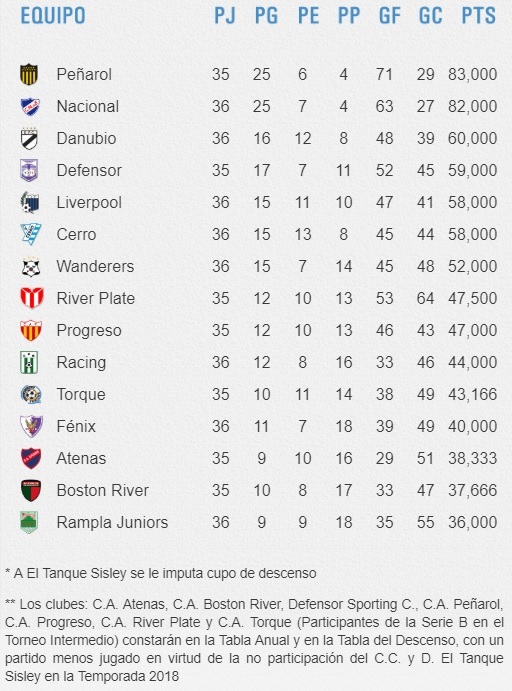Click the Cerro light-blue crest
Image resolution: width=512 pixels, height=691 pixels.
[30, 234]
